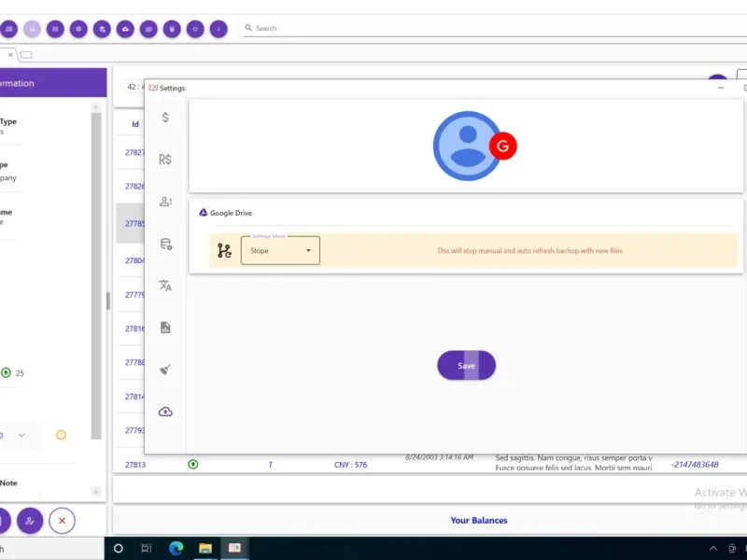The image size is (747, 560).
Task: Open the calculator toolbar button
Action: [172, 29]
